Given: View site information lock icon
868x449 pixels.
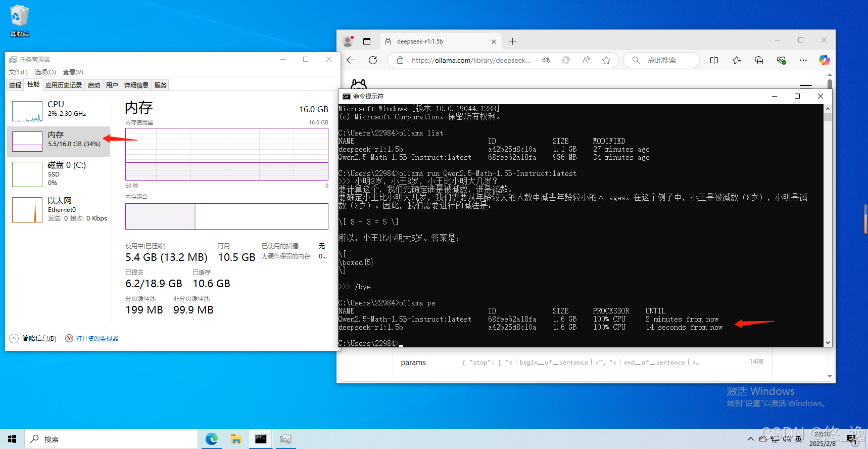Looking at the screenshot, I should (x=400, y=60).
